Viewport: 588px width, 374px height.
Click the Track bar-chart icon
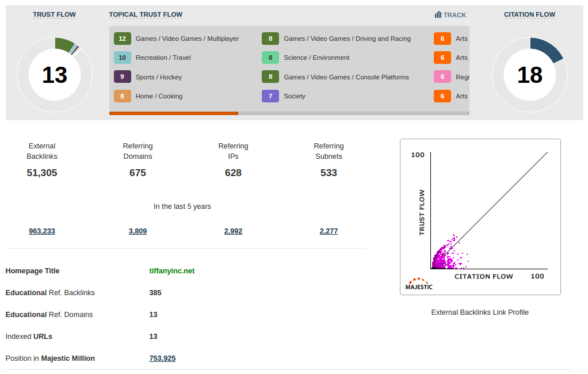438,15
